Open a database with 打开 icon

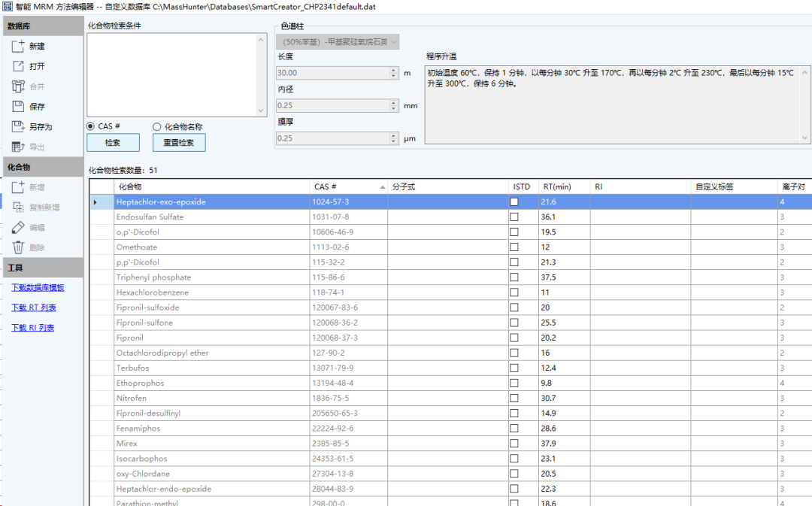pos(18,66)
